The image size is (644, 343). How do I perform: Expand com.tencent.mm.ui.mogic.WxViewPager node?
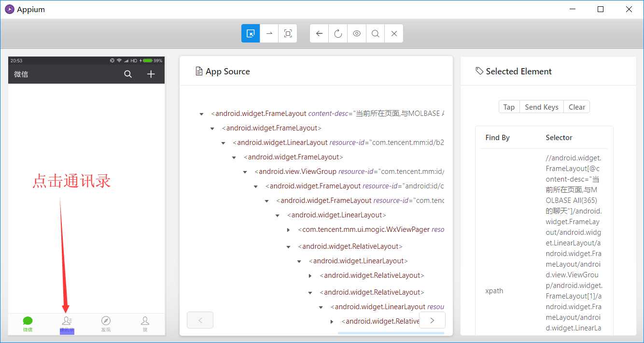click(x=288, y=230)
